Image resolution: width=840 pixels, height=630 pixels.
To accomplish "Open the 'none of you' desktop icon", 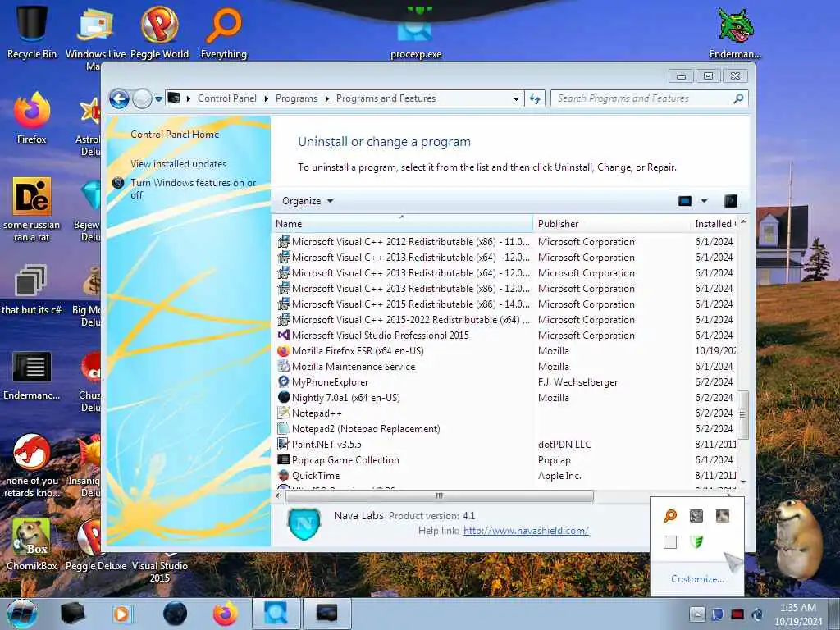I will [x=32, y=465].
